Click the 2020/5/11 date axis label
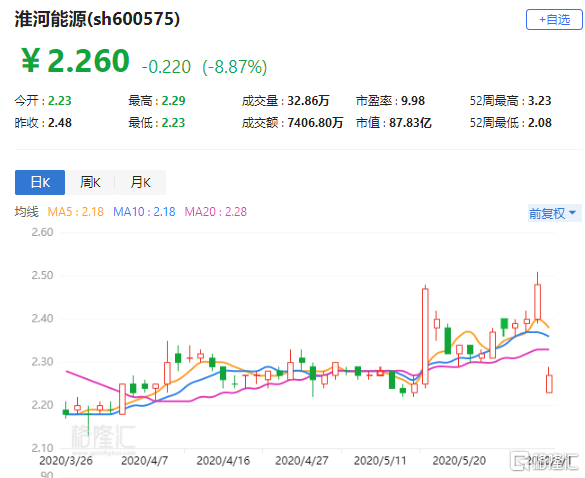 [380, 460]
